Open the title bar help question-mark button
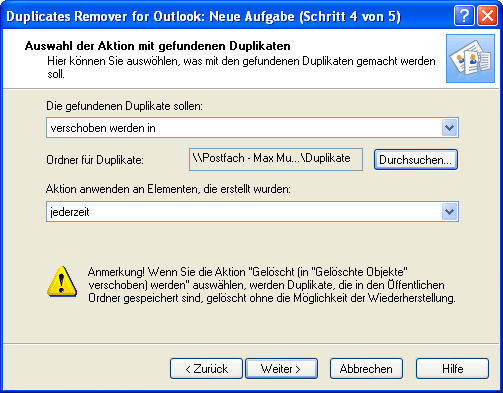503x393 pixels. 464,16
